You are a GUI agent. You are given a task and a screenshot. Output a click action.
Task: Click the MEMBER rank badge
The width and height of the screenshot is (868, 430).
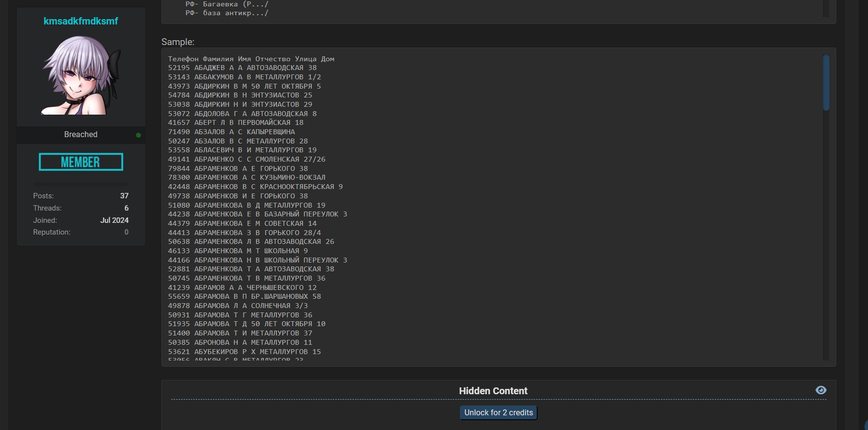81,162
